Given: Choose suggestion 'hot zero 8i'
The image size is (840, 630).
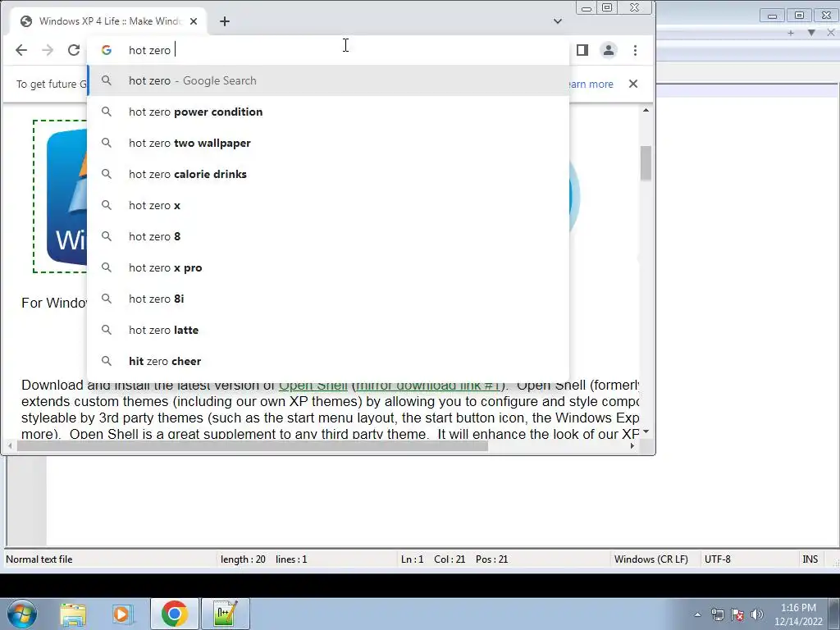Looking at the screenshot, I should pos(328,299).
